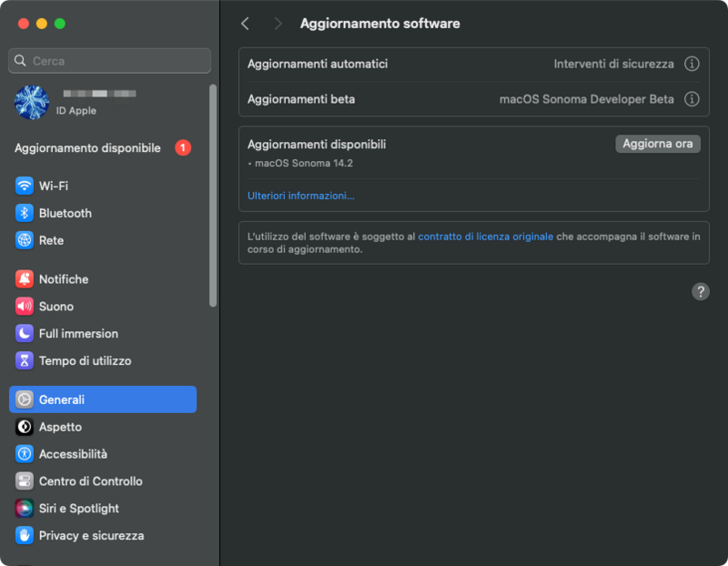This screenshot has width=728, height=566.
Task: Select Aspetto label in sidebar
Action: [x=60, y=427]
